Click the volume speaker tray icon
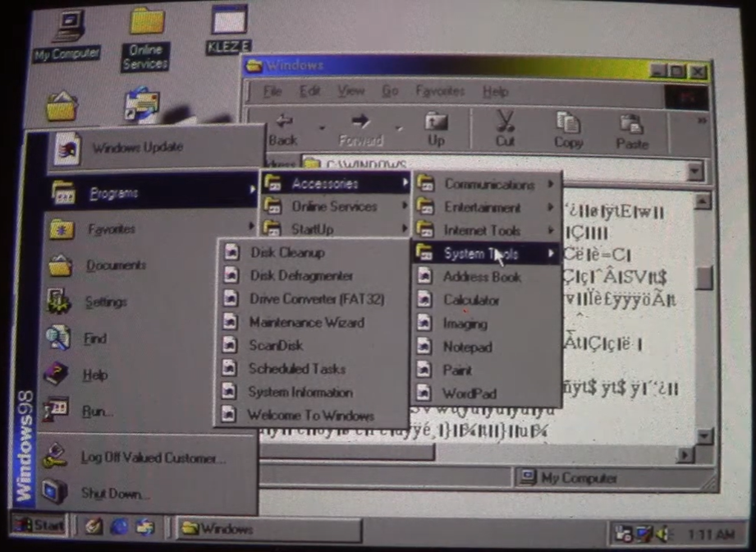Image resolution: width=756 pixels, height=552 pixels. [x=662, y=534]
